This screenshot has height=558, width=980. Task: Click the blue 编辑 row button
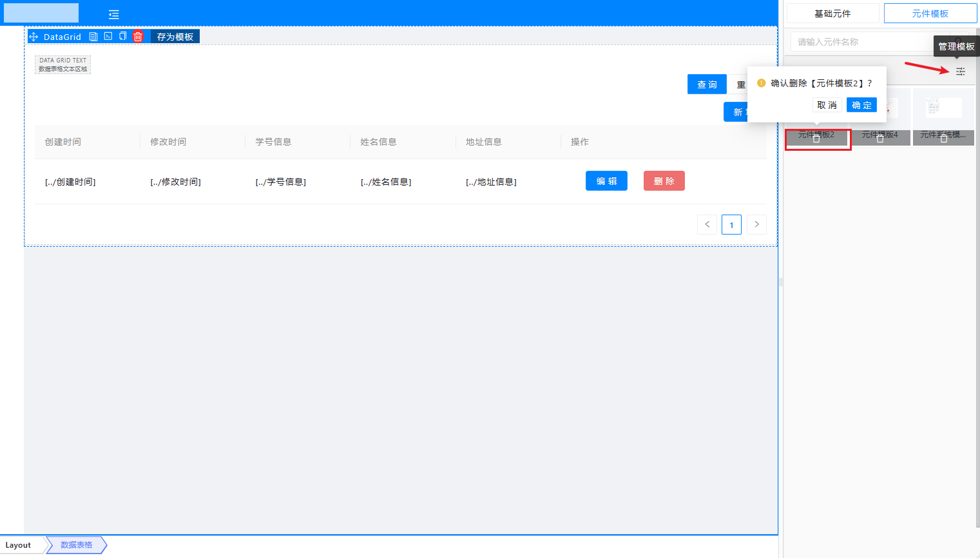click(606, 181)
